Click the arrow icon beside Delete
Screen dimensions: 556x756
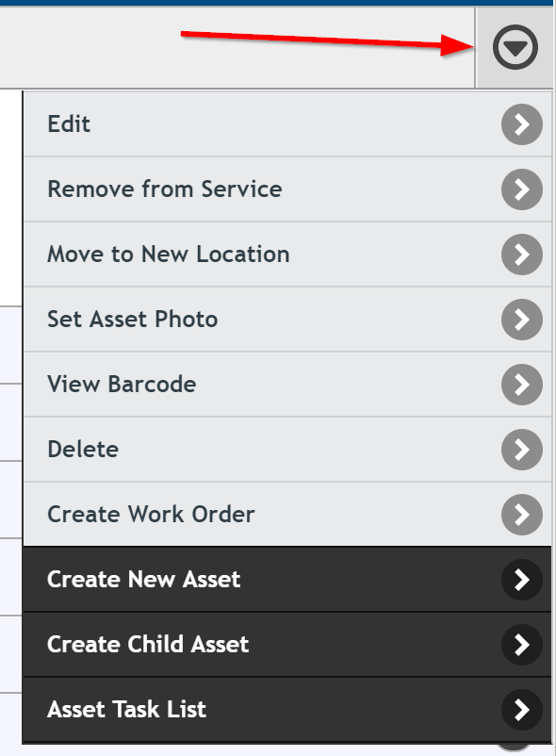(522, 450)
